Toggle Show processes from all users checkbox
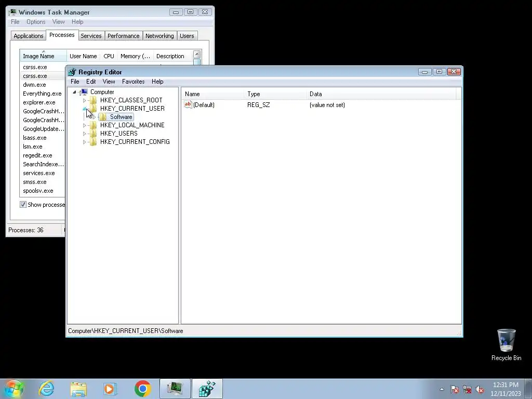 [23, 205]
